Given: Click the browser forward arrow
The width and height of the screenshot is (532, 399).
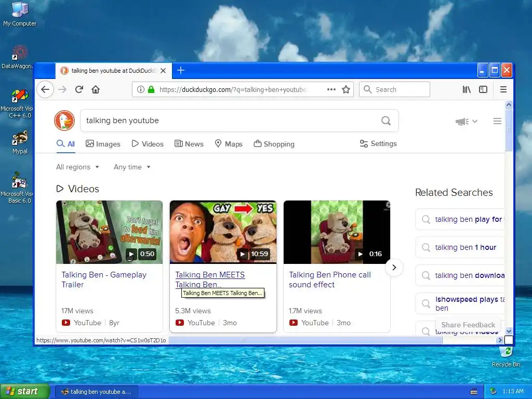Looking at the screenshot, I should 62,89.
